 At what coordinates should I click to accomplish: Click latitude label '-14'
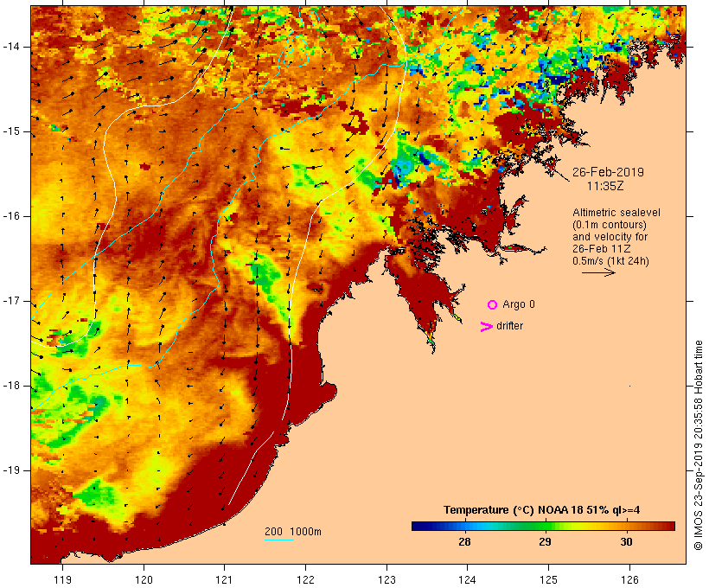coord(10,47)
